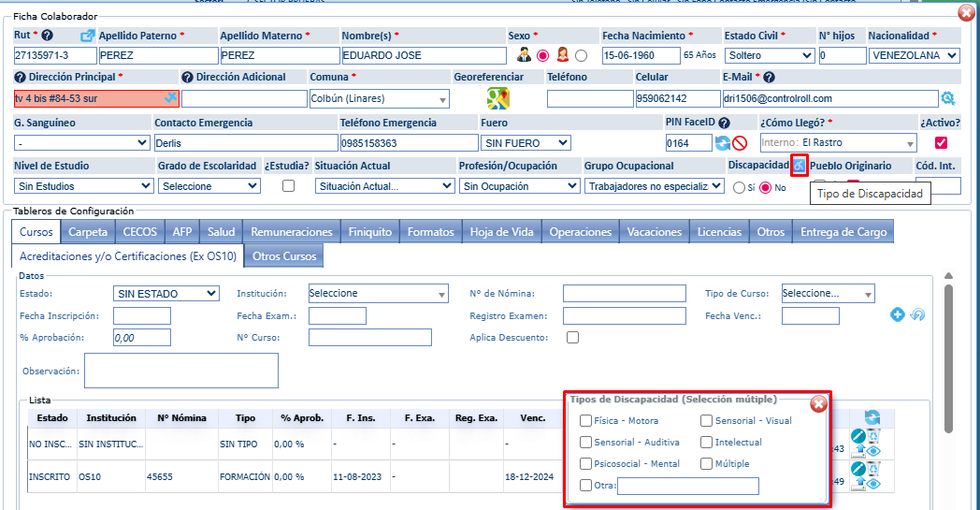Click the email search magnifier icon

point(948,98)
